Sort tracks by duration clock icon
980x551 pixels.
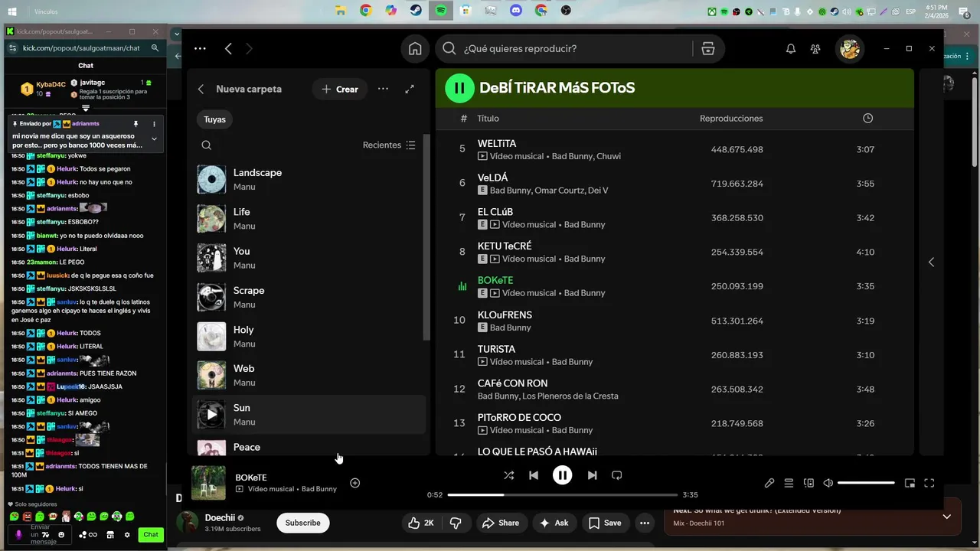point(867,119)
